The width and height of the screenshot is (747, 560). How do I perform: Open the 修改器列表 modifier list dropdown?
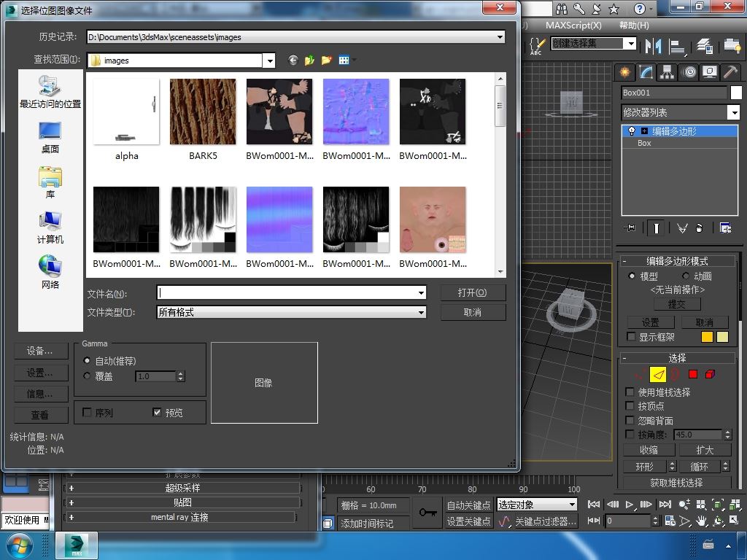733,112
